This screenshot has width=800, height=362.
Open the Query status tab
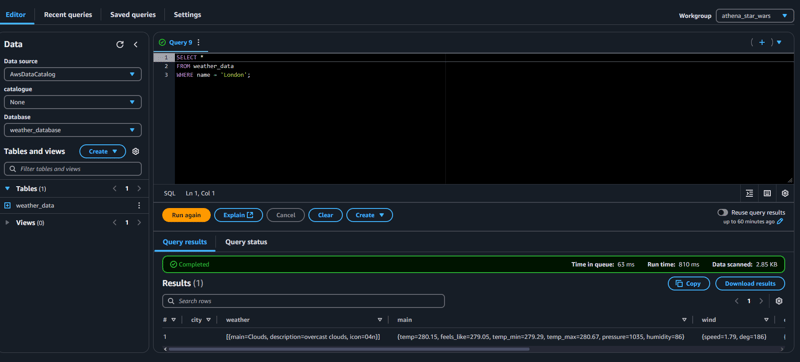(x=246, y=242)
